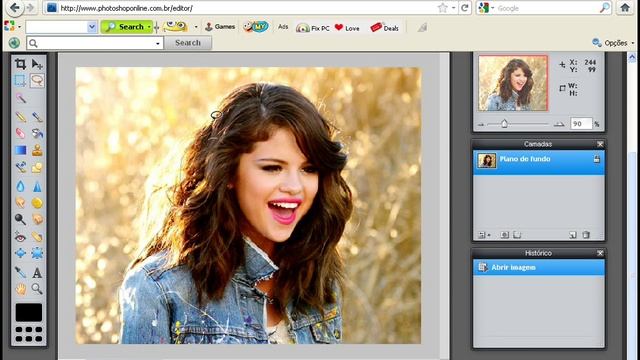Select the Sharpen triangle tool

coord(37,187)
